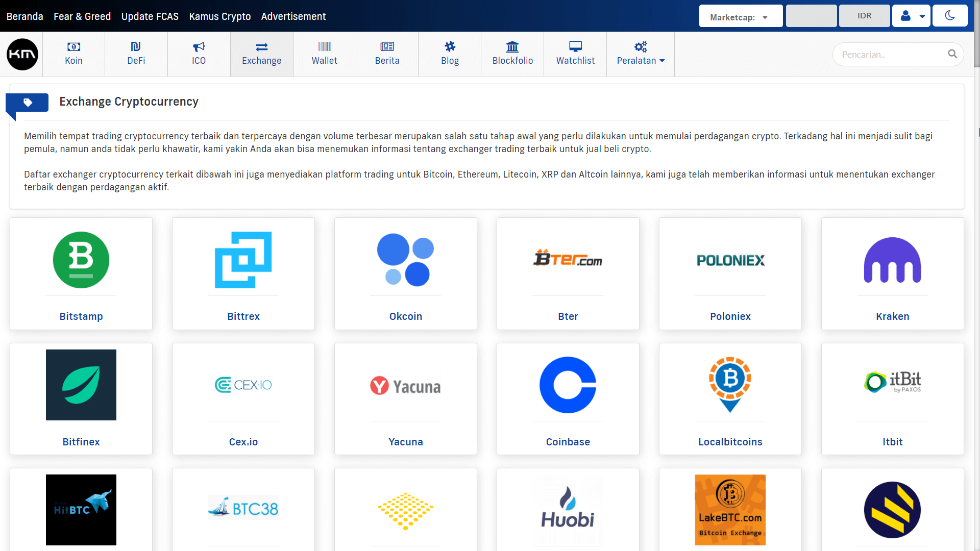Expand the Peralatan menu
This screenshot has height=551, width=980.
tap(640, 60)
